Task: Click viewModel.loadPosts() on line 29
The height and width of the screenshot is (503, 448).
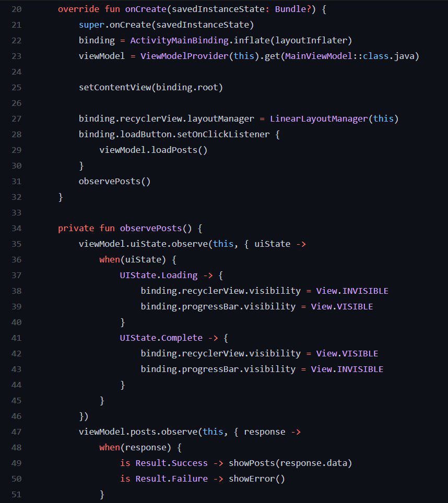Action: pos(154,150)
